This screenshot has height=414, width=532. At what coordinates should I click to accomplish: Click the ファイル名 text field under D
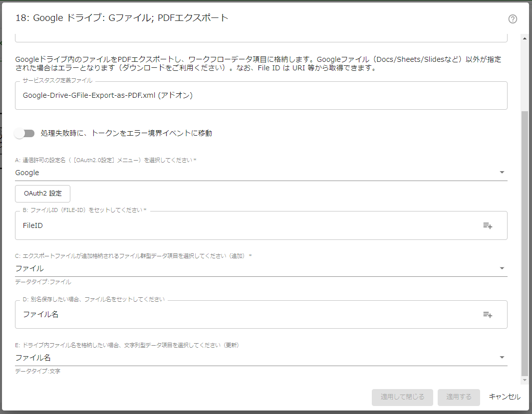click(x=200, y=315)
